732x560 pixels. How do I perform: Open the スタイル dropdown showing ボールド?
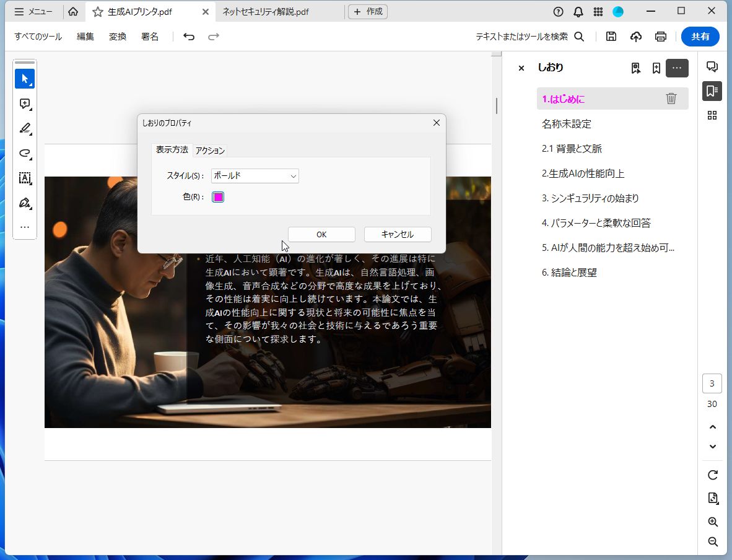[255, 176]
